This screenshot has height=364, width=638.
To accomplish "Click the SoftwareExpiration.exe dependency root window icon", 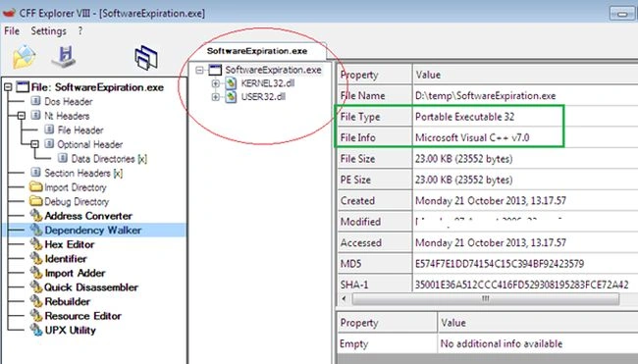I will 215,70.
